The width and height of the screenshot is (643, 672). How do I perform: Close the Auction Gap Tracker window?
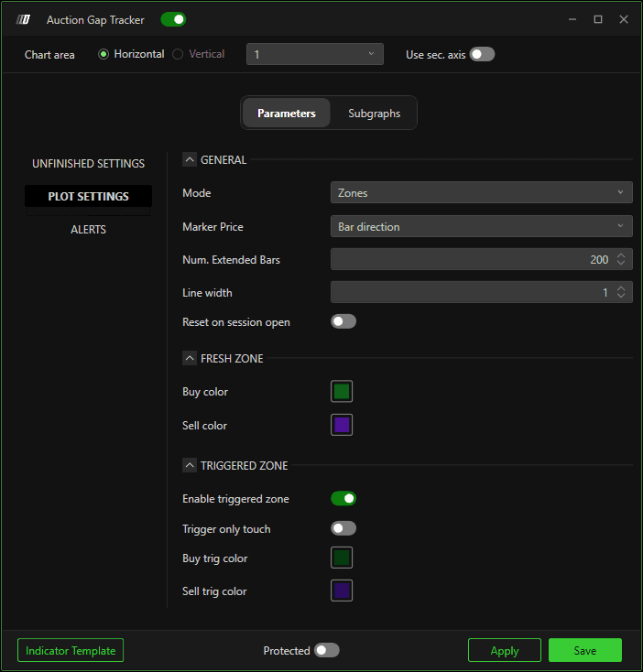pyautogui.click(x=624, y=19)
